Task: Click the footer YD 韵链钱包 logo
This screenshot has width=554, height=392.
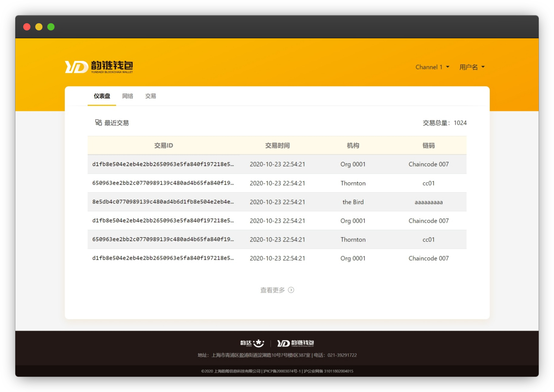Action: (x=296, y=343)
